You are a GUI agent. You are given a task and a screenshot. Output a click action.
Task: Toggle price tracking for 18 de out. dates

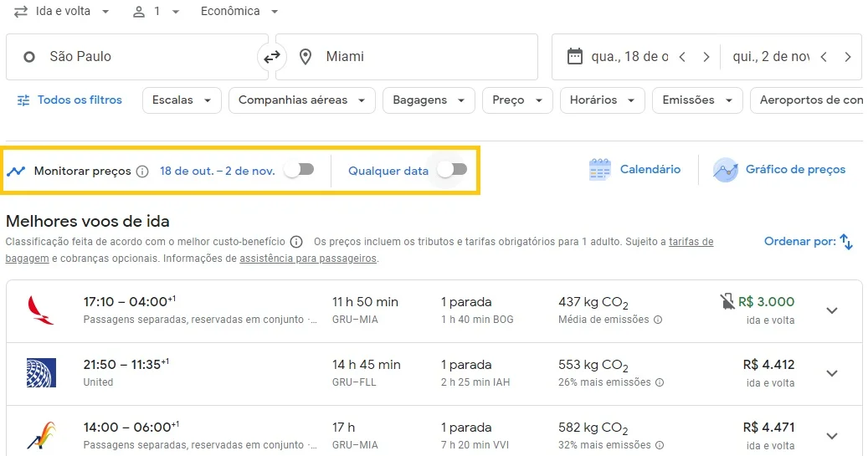(300, 170)
